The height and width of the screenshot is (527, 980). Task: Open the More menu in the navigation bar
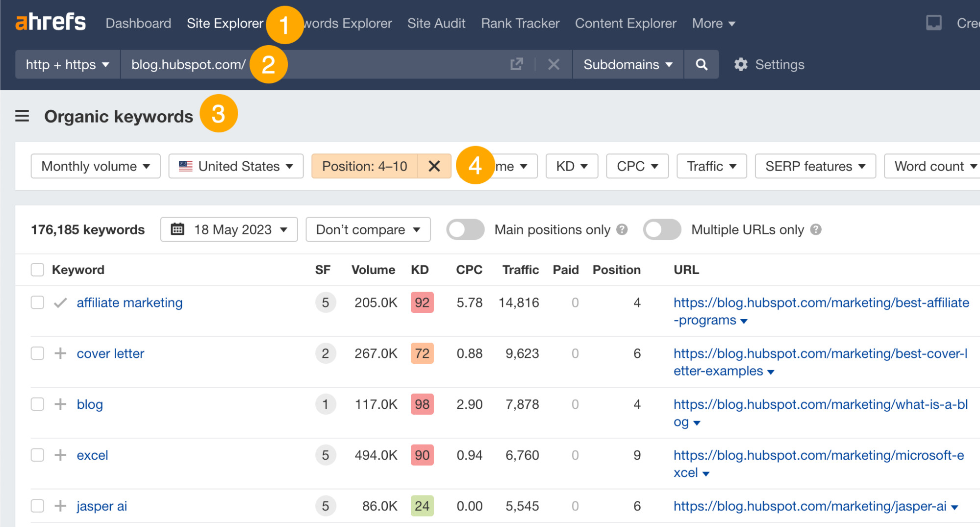tap(712, 23)
